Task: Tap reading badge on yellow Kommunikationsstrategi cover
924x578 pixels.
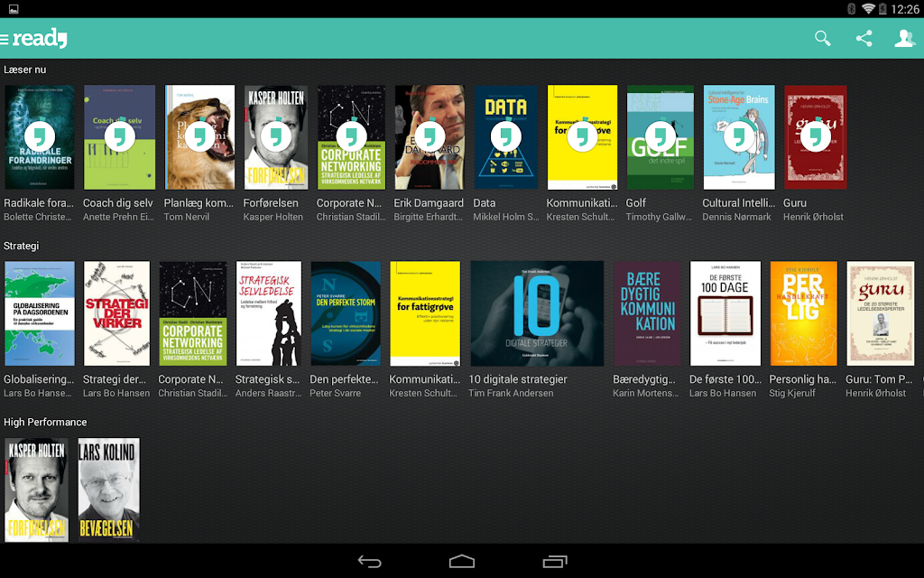Action: pos(582,136)
